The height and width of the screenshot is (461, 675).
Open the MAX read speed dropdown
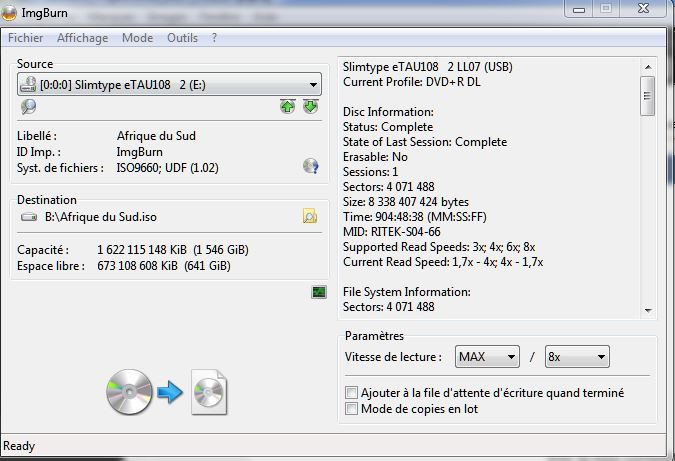click(487, 357)
